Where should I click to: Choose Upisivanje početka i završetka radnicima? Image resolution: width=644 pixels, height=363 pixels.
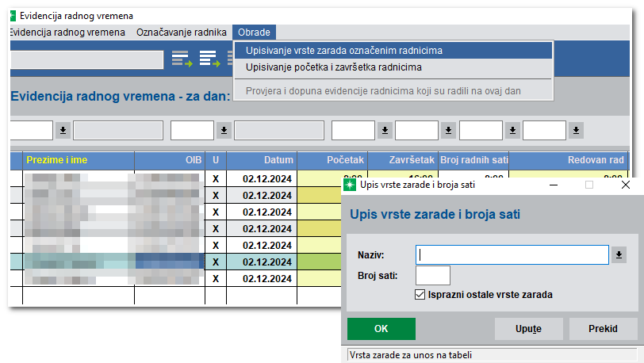tap(333, 67)
